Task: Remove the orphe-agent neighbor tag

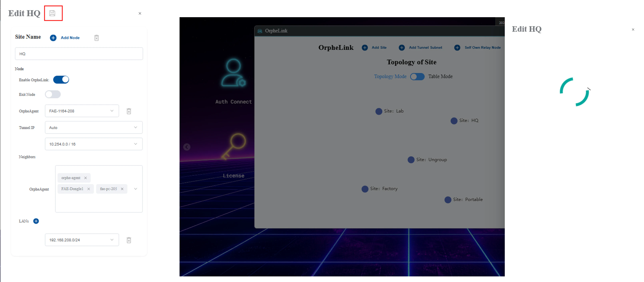Action: coord(86,178)
